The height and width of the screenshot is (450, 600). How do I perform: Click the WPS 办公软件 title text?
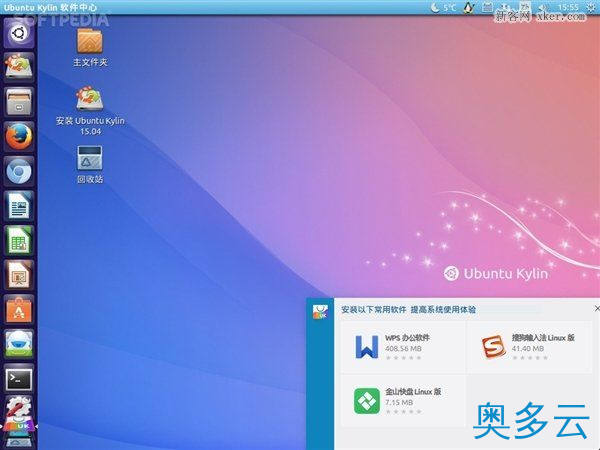[407, 338]
